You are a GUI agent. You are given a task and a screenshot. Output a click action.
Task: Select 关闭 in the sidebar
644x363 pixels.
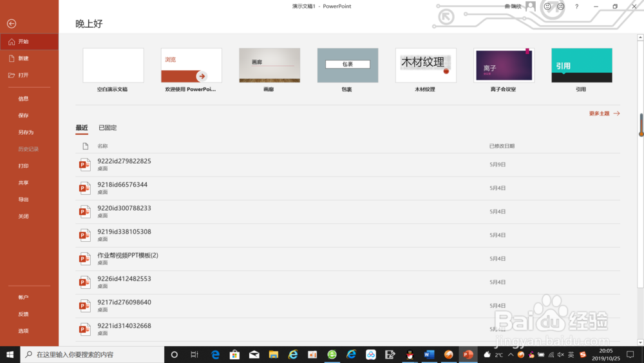coord(23,216)
